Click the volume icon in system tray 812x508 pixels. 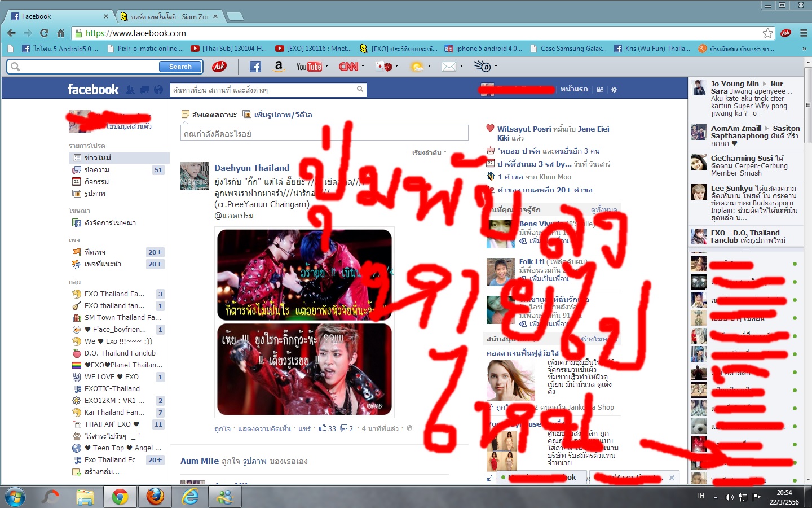click(730, 497)
